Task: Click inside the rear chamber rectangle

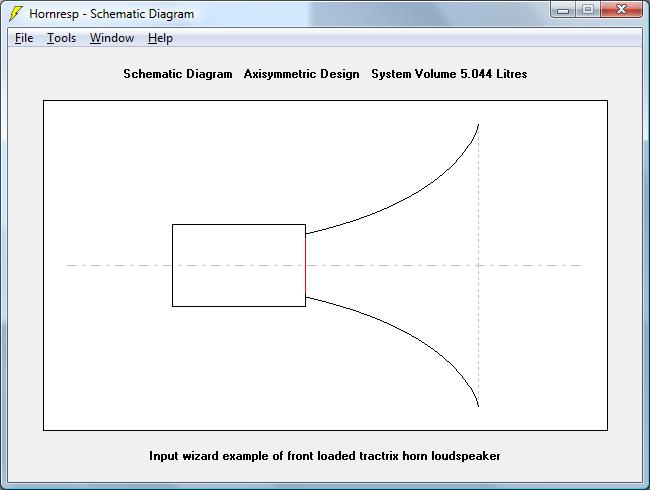Action: click(x=239, y=265)
